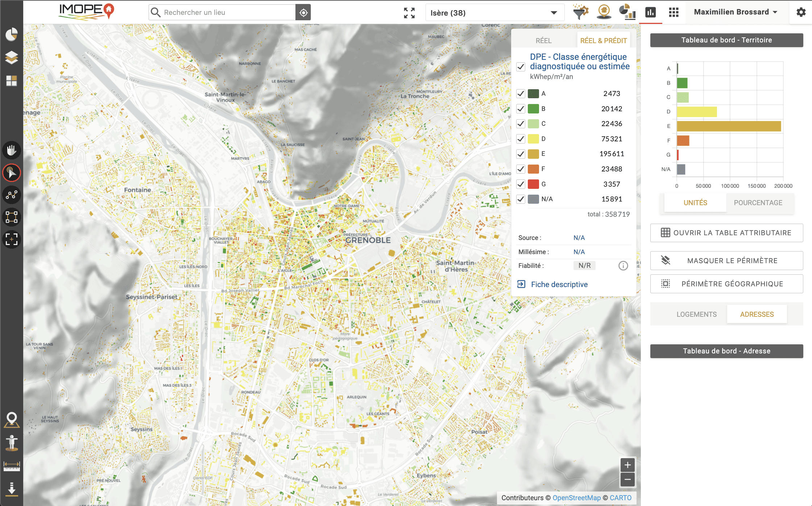812x506 pixels.
Task: Click the class D yellow swatch
Action: [533, 139]
